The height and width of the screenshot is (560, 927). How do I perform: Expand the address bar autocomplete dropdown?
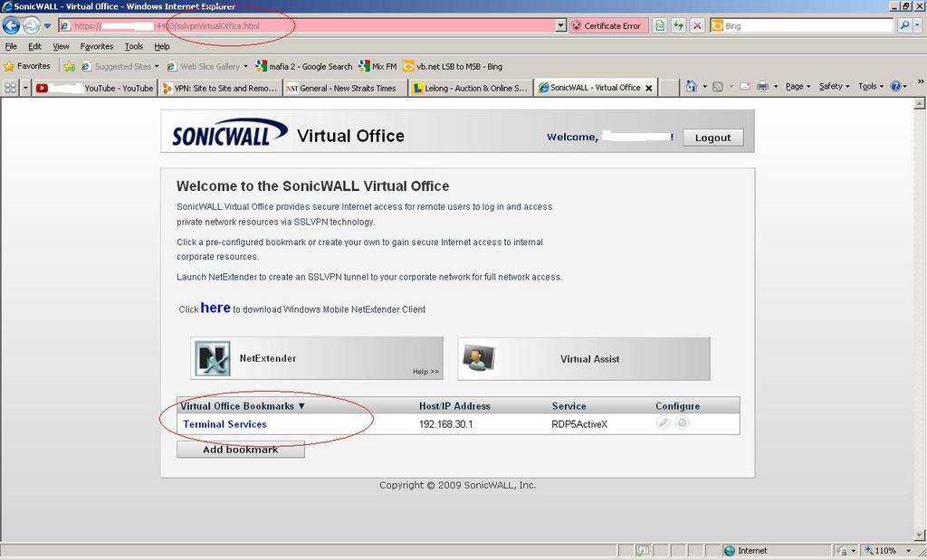click(x=561, y=26)
